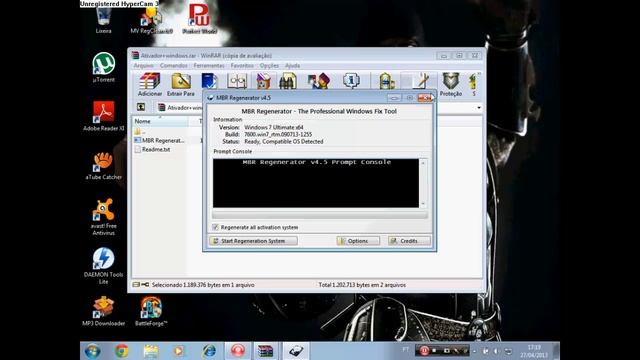Click the aTube Catcher desktop shortcut
The image size is (640, 360).
click(103, 165)
